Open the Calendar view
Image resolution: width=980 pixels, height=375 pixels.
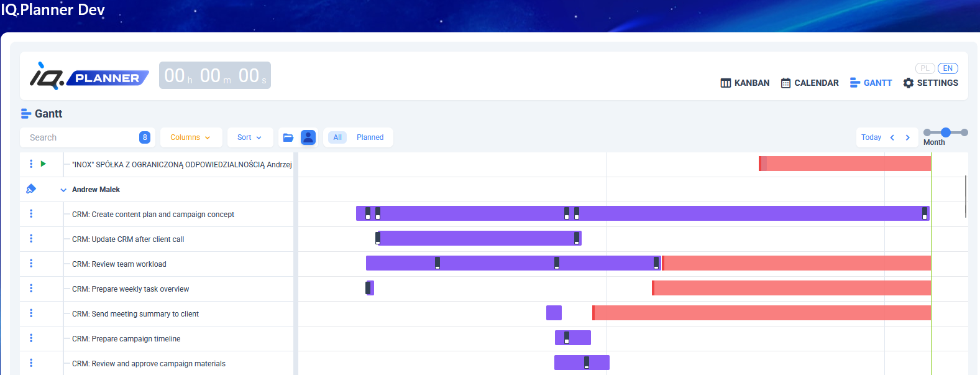(x=810, y=83)
